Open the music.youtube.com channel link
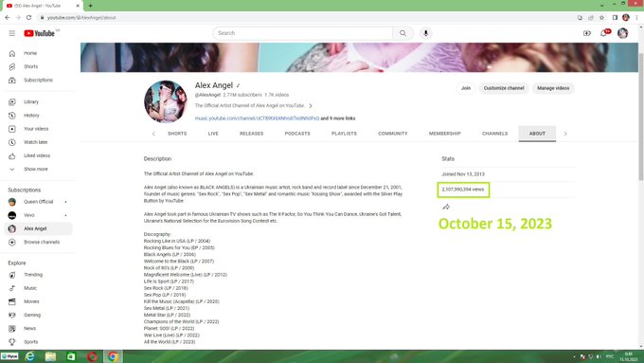 257,118
